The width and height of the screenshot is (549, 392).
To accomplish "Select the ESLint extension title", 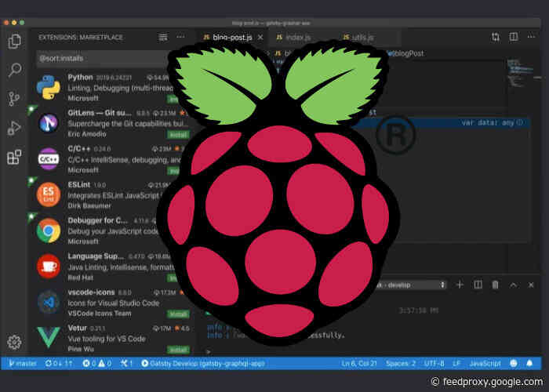I will tap(78, 184).
